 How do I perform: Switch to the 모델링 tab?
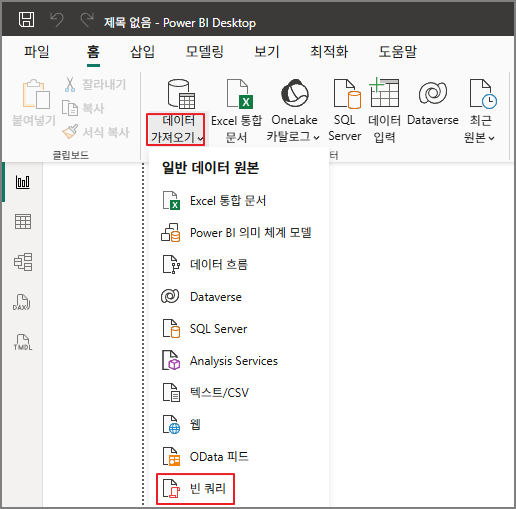pyautogui.click(x=204, y=52)
